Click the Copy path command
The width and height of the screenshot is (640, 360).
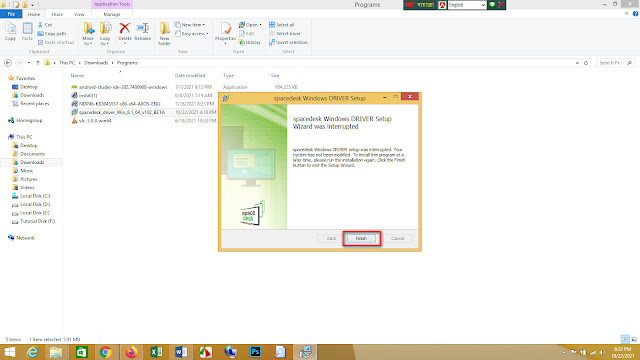(52, 33)
